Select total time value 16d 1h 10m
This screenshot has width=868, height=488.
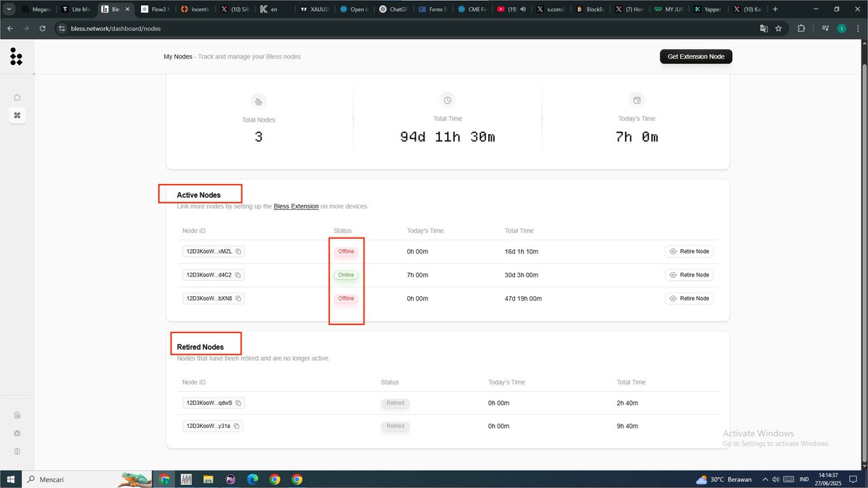click(x=522, y=252)
